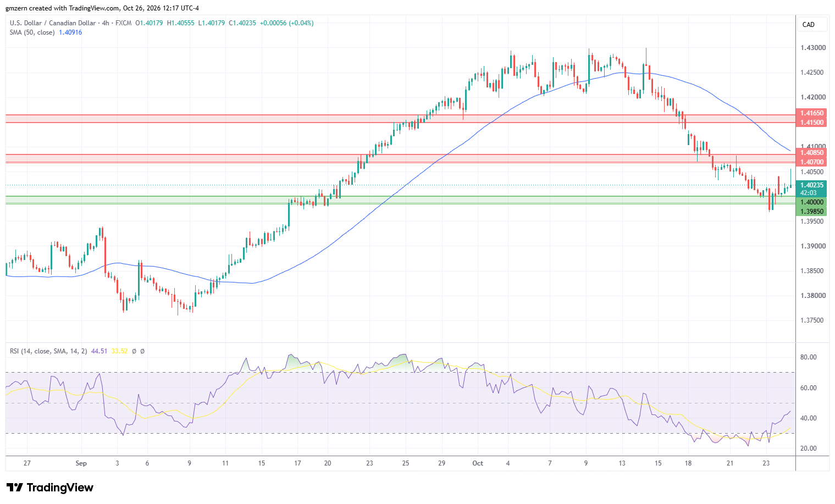This screenshot has width=835, height=504.
Task: Click the 1.42500 price axis label
Action: click(813, 73)
